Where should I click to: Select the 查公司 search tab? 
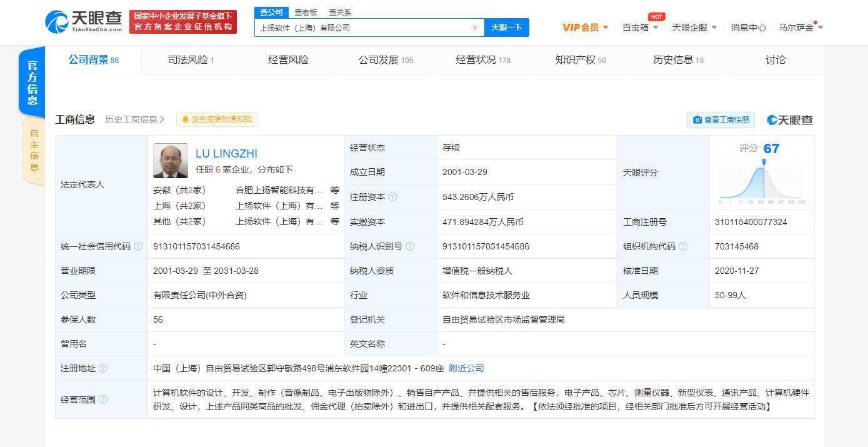271,13
